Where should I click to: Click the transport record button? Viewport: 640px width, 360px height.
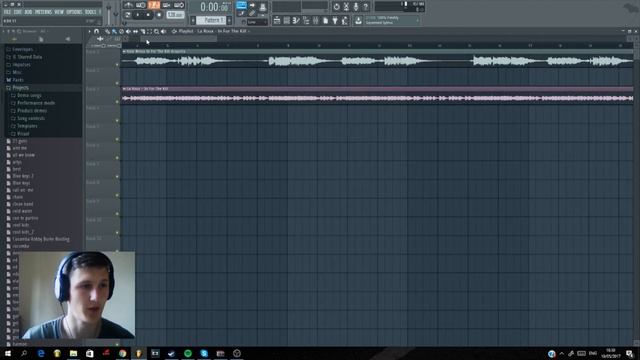159,15
